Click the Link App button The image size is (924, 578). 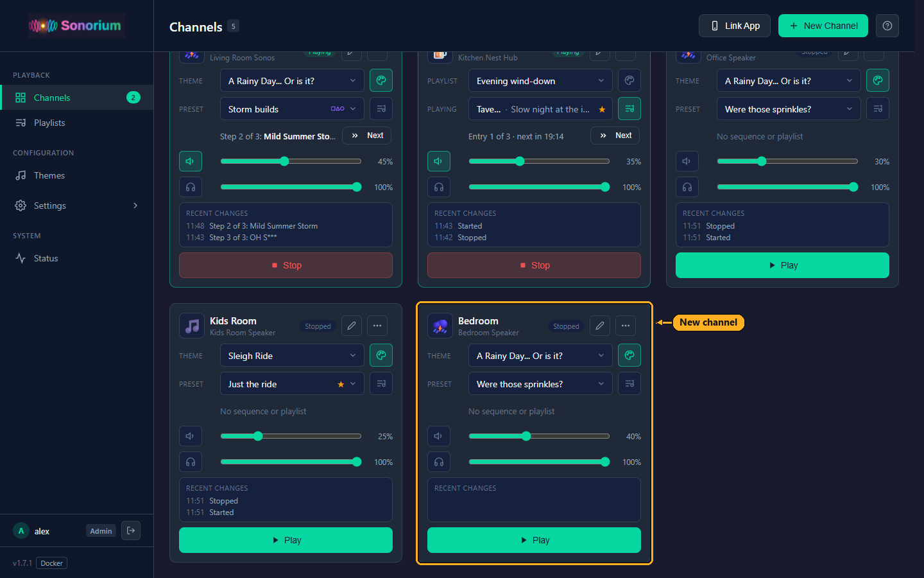pyautogui.click(x=735, y=26)
